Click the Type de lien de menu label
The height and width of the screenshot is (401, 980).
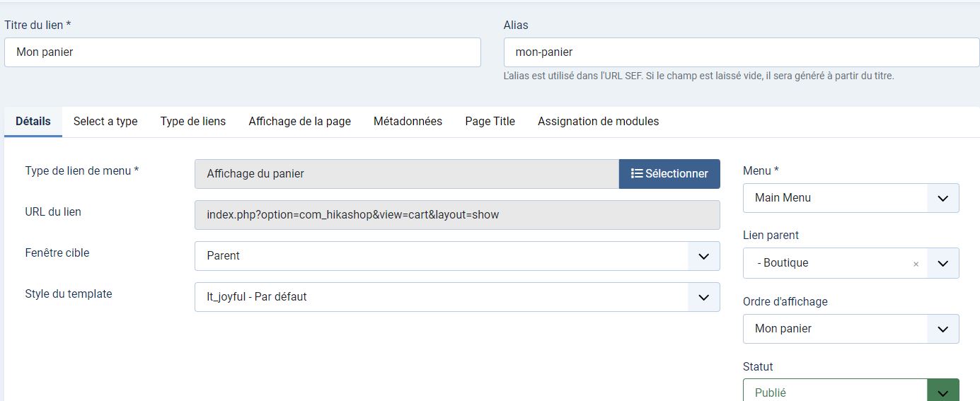pos(82,170)
